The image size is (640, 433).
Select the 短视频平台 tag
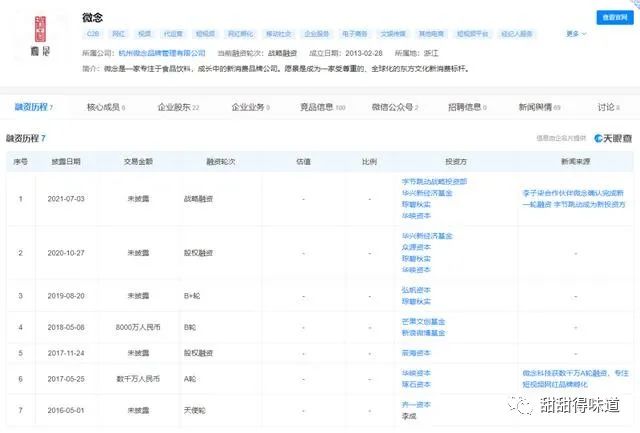pyautogui.click(x=472, y=34)
